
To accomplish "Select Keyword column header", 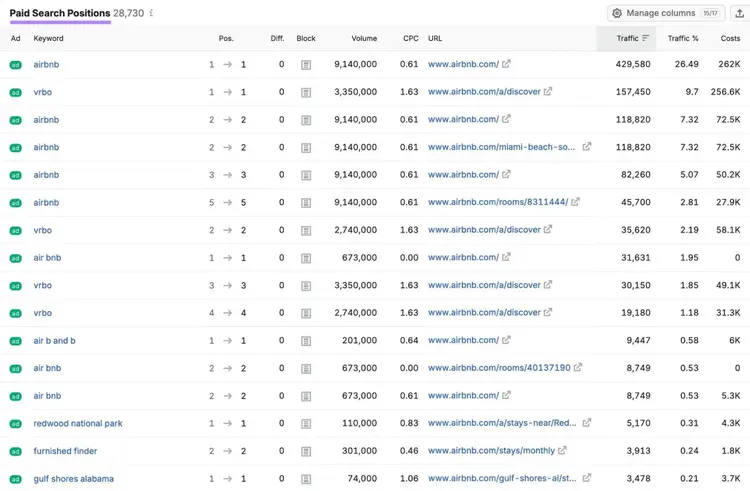I will [48, 38].
